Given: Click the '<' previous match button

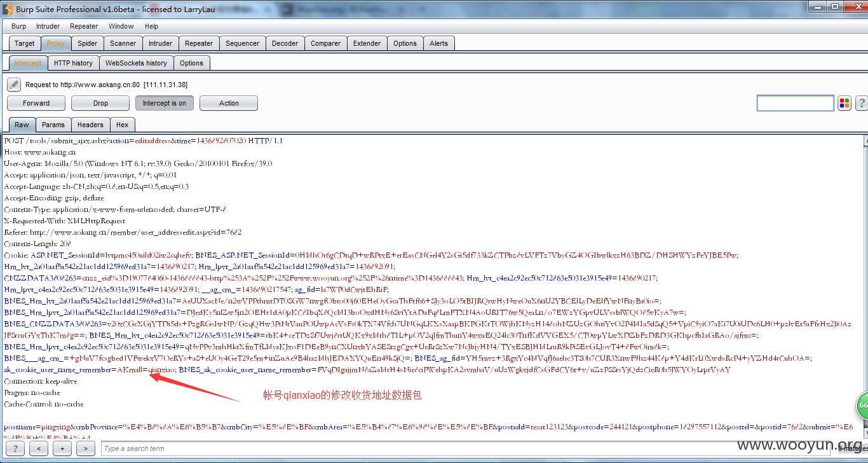Looking at the screenshot, I should click(x=39, y=448).
